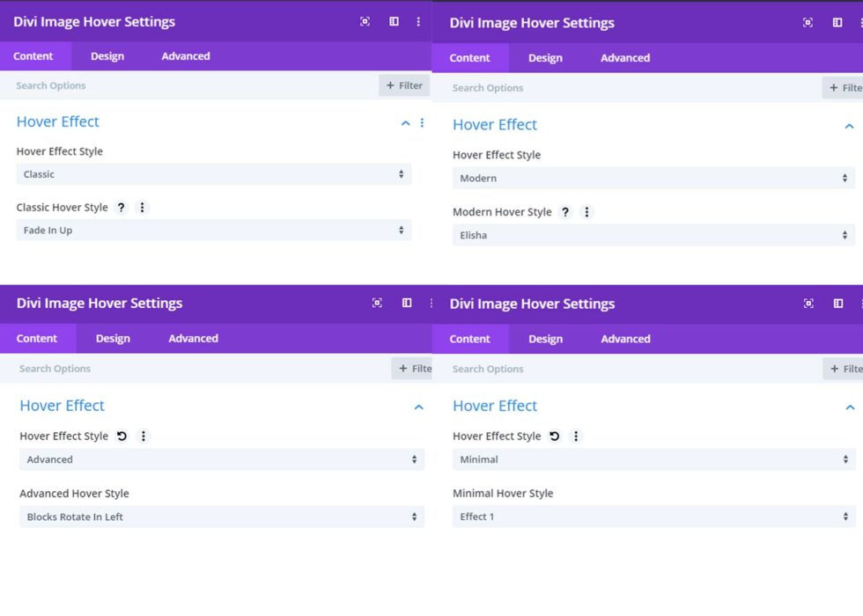Reset the Advanced panel's Hover Effect Style setting

click(x=123, y=436)
